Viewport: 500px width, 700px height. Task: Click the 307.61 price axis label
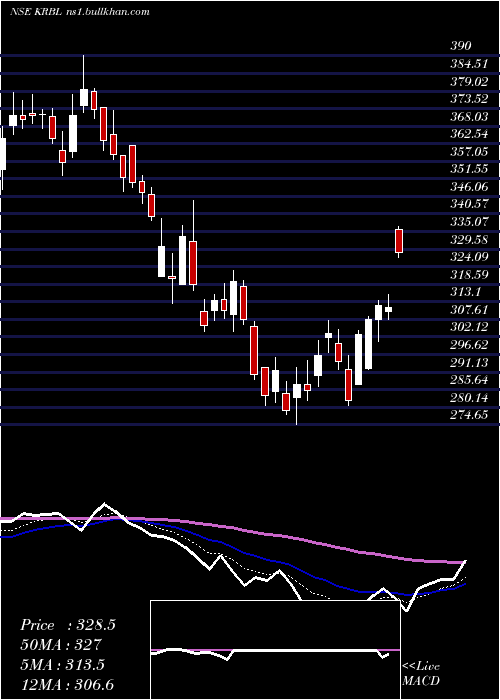[469, 310]
